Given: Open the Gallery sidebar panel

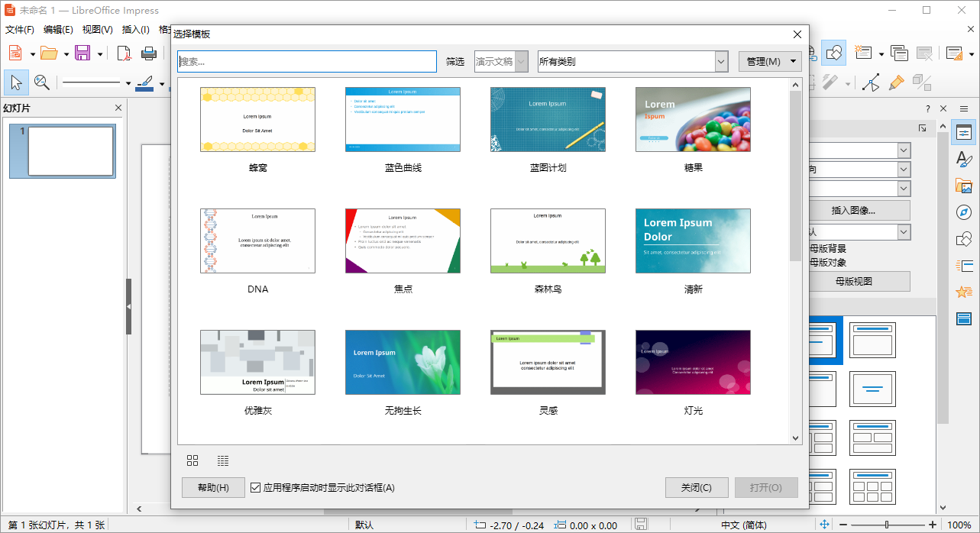Looking at the screenshot, I should [x=964, y=186].
